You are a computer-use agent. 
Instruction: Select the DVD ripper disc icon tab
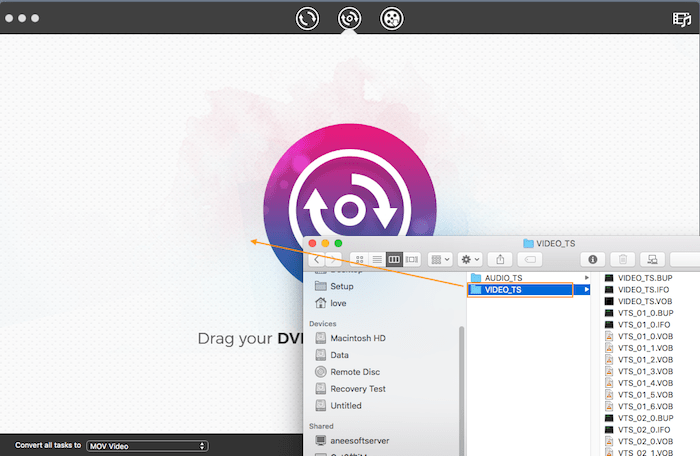click(x=349, y=19)
